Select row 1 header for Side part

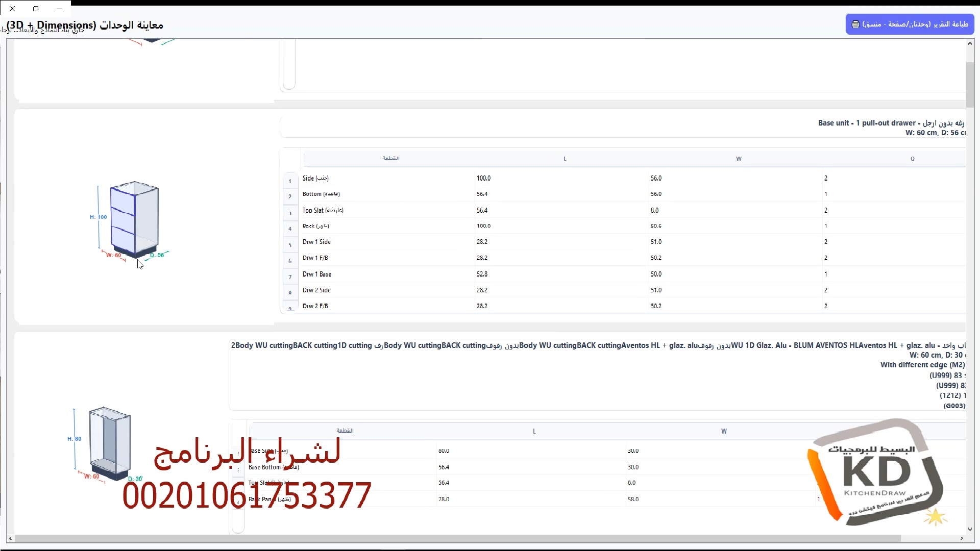(290, 181)
